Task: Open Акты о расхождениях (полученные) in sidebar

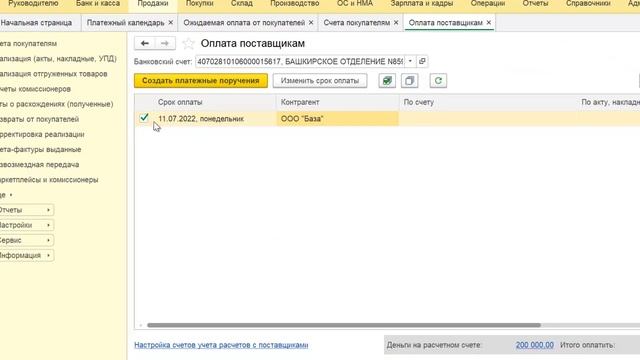Action: [56, 104]
